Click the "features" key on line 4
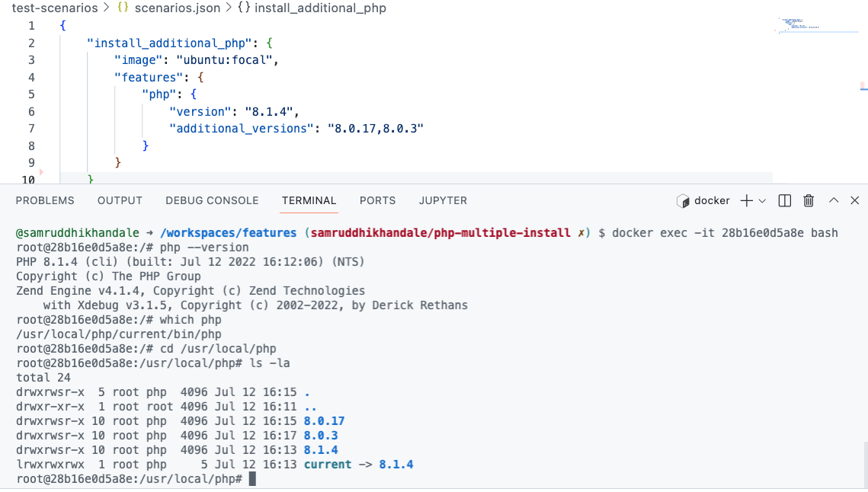868x492 pixels. tap(149, 78)
